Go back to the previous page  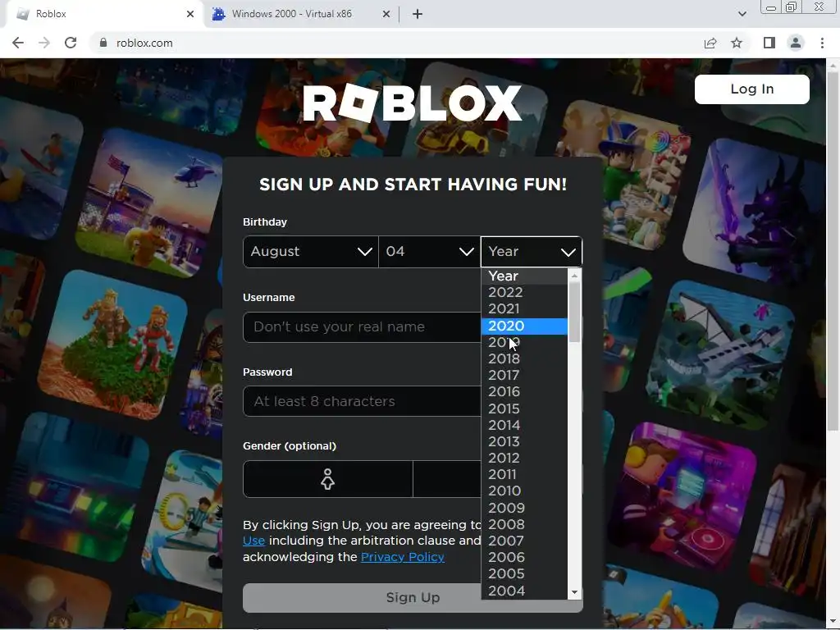point(18,43)
